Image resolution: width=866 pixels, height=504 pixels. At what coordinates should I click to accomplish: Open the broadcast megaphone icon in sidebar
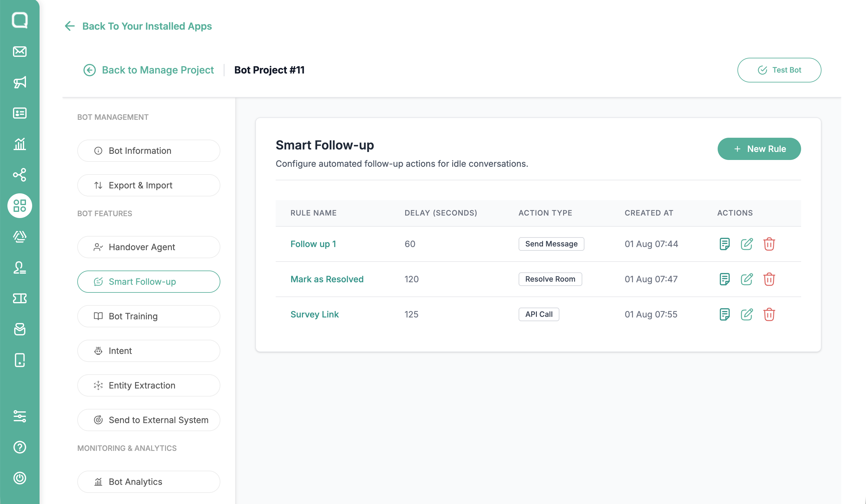[x=19, y=82]
